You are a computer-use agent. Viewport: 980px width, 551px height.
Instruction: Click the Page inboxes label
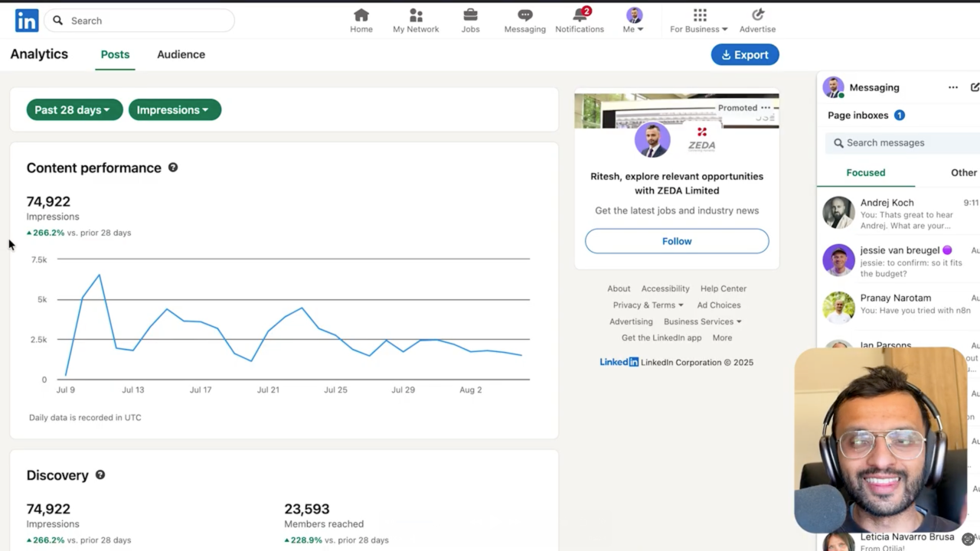click(858, 116)
